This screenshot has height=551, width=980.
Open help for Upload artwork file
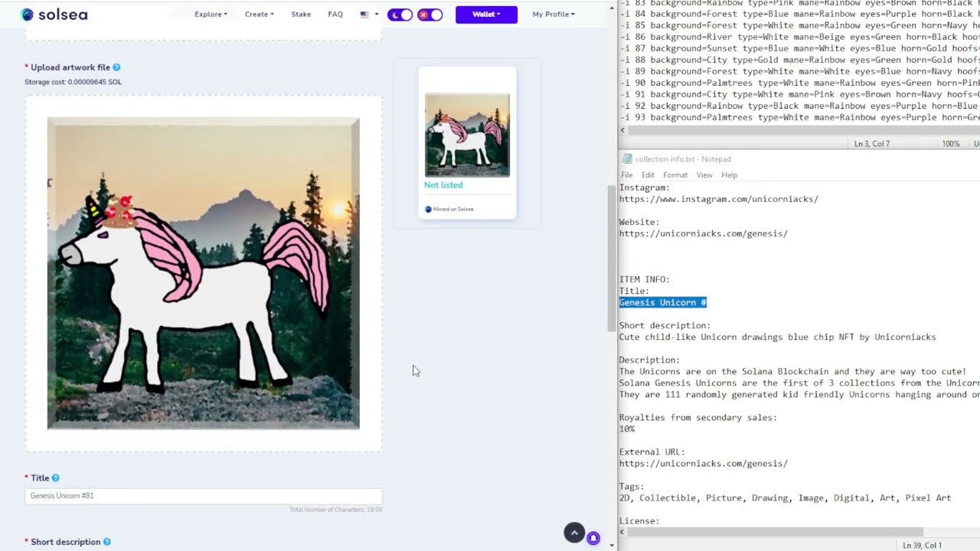(x=116, y=67)
